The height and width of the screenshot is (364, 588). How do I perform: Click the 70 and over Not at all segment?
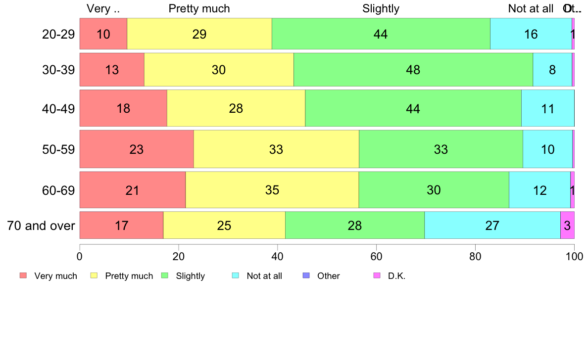[x=492, y=226]
